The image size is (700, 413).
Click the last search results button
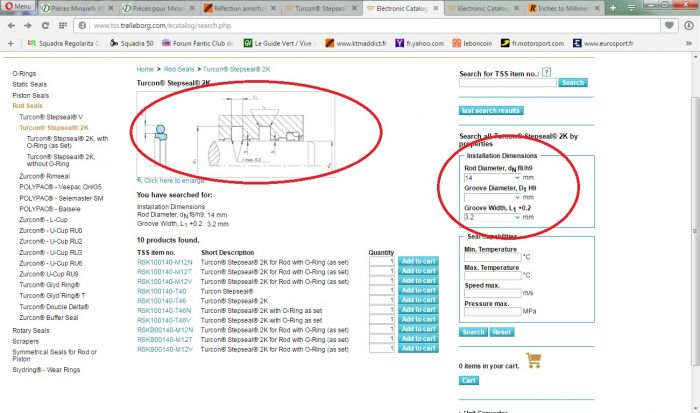pyautogui.click(x=489, y=110)
